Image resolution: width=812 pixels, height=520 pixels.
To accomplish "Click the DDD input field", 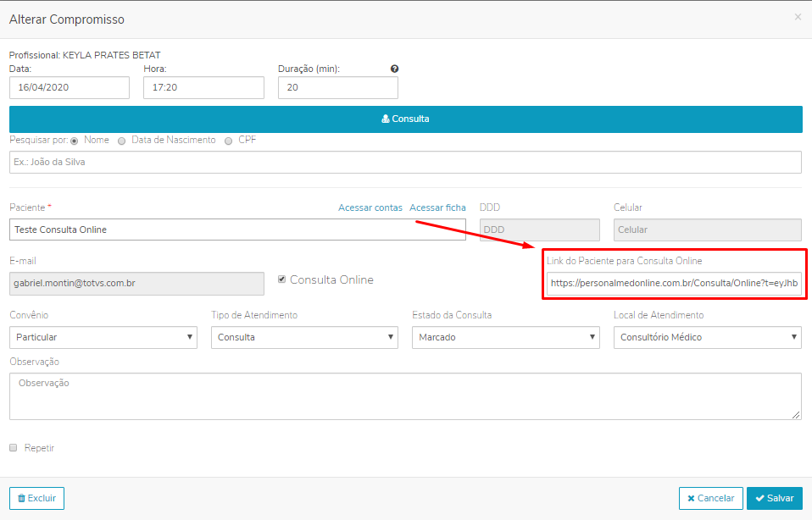I will click(540, 230).
